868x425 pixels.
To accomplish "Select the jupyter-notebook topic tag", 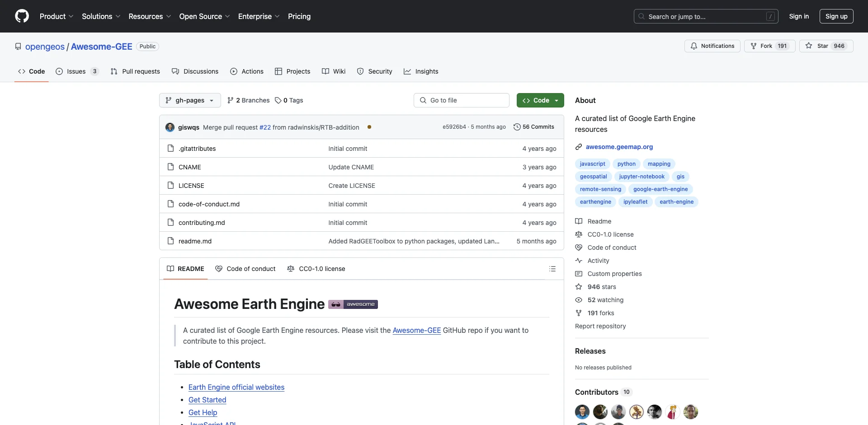I will pyautogui.click(x=642, y=177).
